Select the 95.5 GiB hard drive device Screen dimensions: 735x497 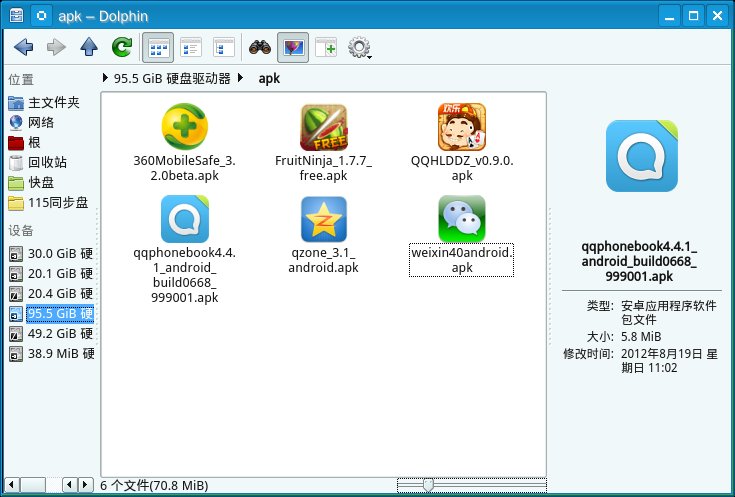(x=52, y=314)
